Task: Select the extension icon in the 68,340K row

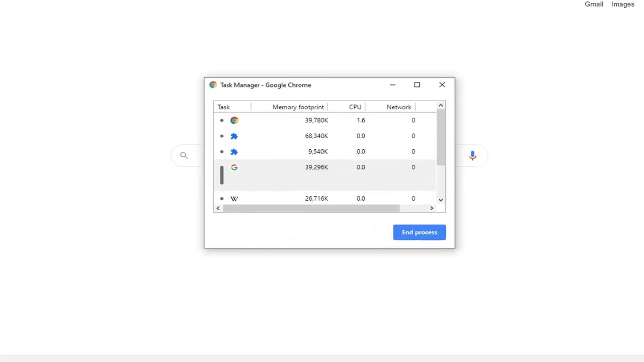Action: [x=234, y=136]
